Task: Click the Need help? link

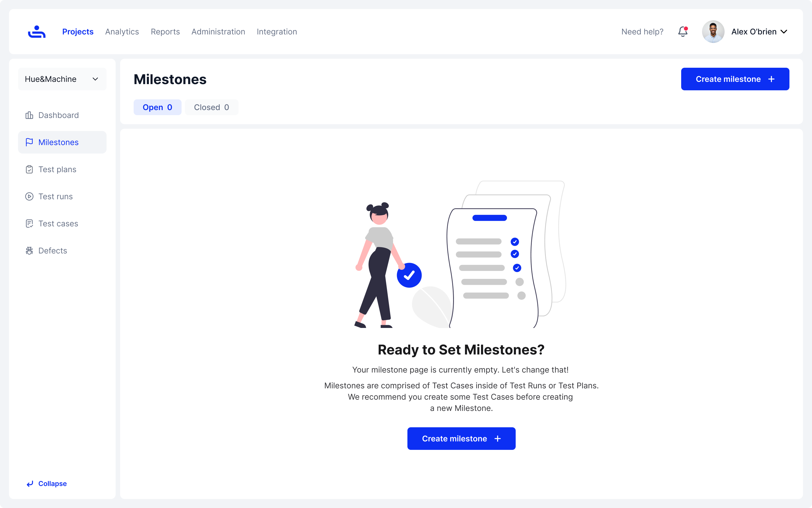Action: [x=642, y=32]
